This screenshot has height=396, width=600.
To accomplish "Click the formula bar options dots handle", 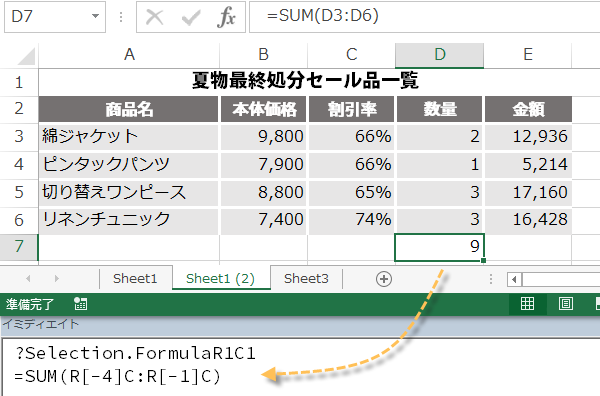I will [x=121, y=17].
